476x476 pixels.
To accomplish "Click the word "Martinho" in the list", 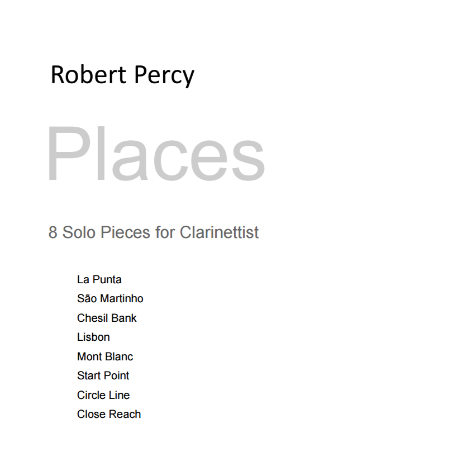I will [122, 298].
